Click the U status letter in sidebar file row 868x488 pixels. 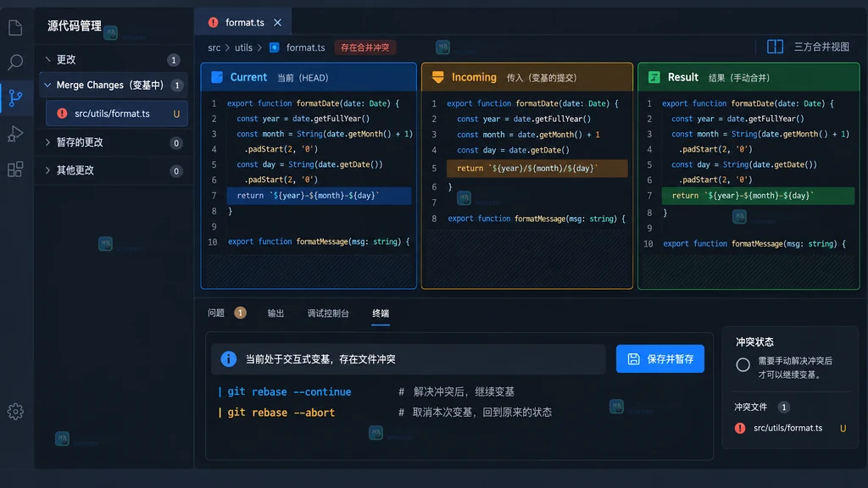point(176,114)
